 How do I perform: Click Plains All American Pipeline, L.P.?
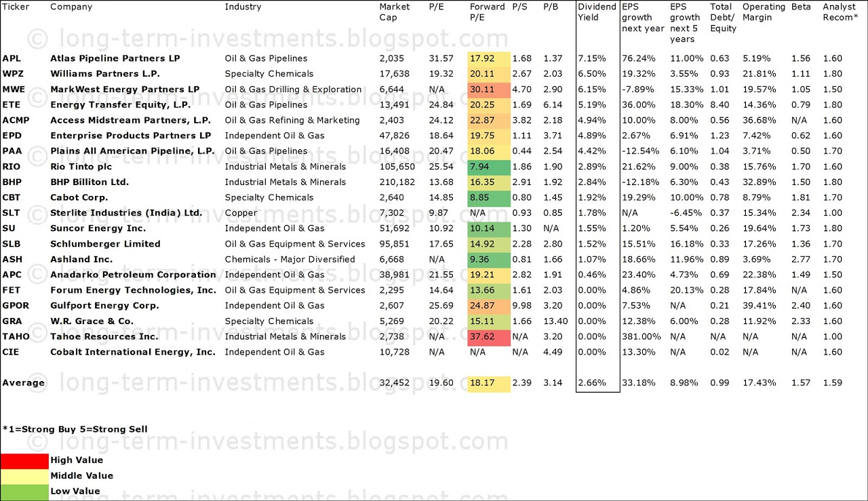coord(132,151)
